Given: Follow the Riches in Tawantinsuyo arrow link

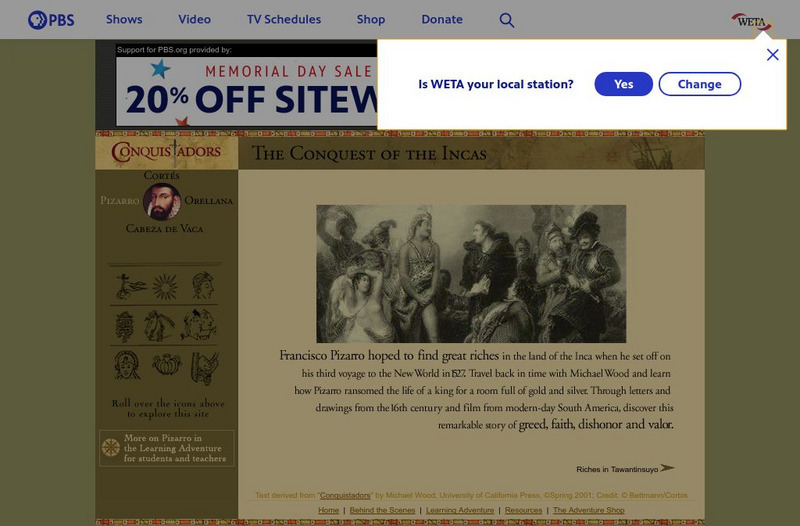Looking at the screenshot, I should click(626, 469).
